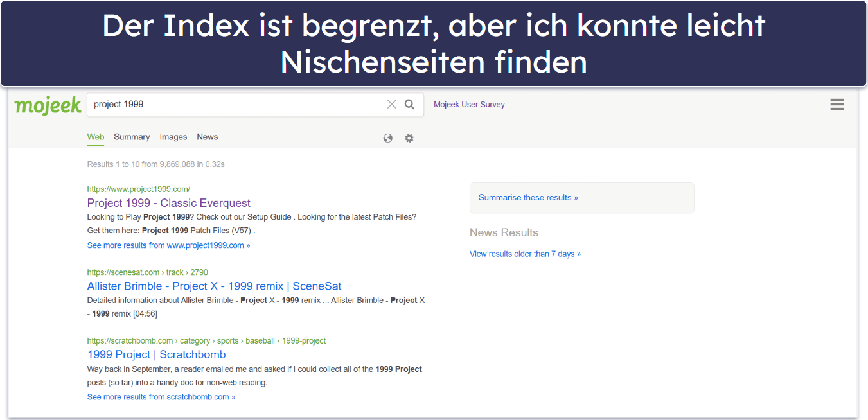This screenshot has width=868, height=420.
Task: See more results from scratchbomb.com
Action: (161, 397)
